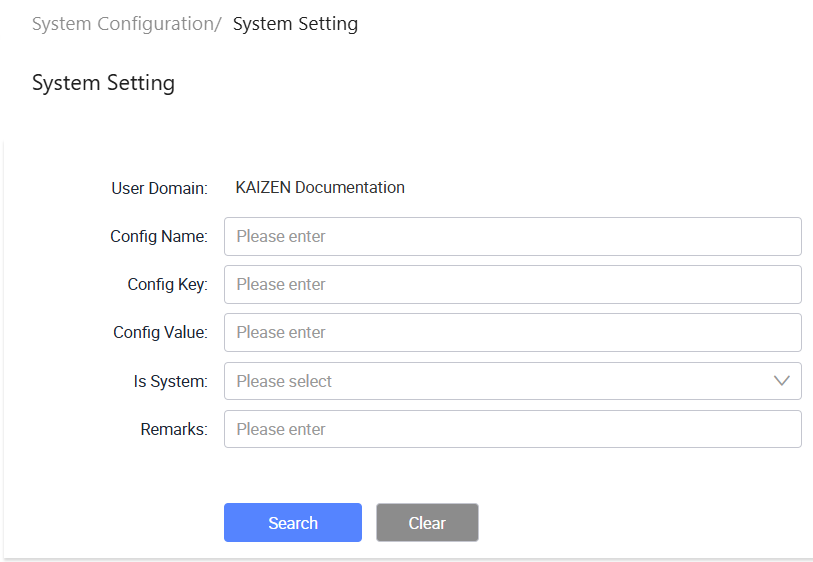Focus the Config Key input field

click(x=513, y=284)
